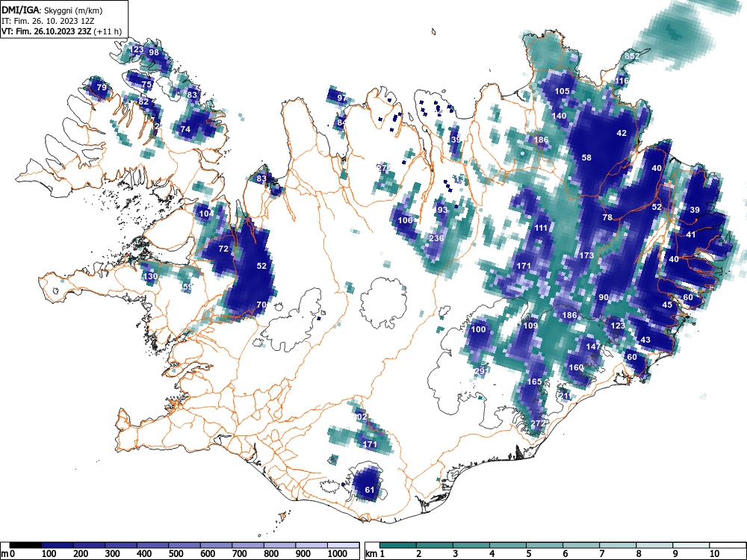The image size is (747, 560).
Task: Click the visibility value '140'
Action: (x=559, y=116)
